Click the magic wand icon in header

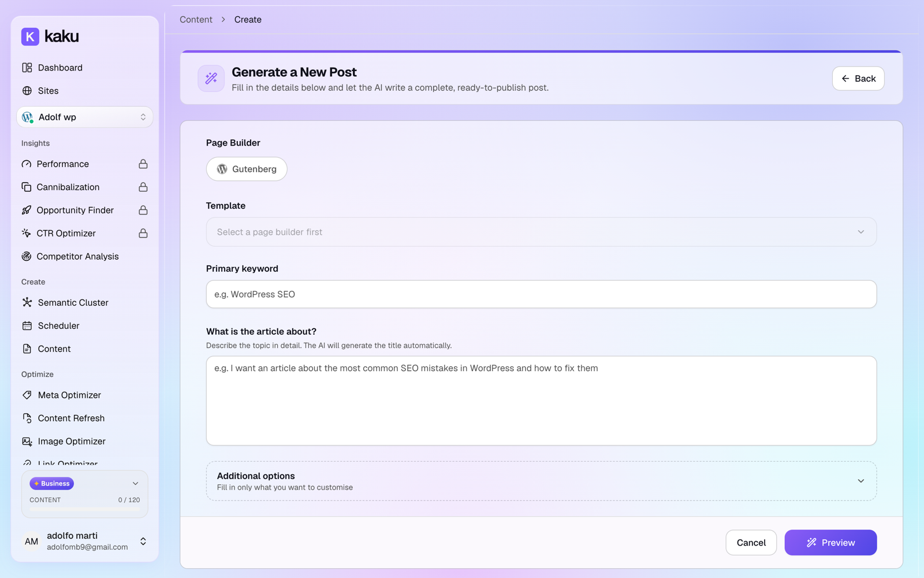211,79
